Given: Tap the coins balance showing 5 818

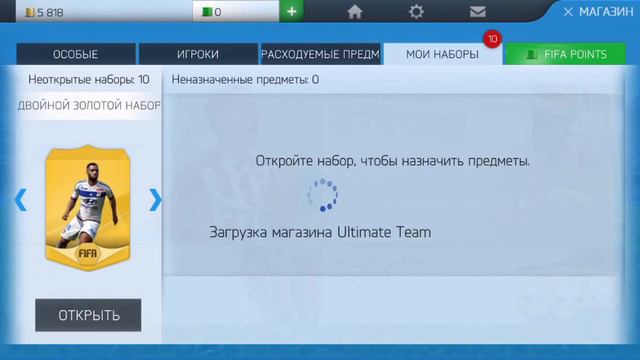Looking at the screenshot, I should pos(104,12).
